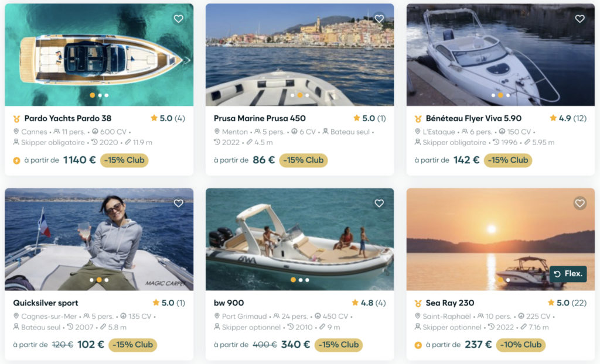Click the Flex. cancellation badge
This screenshot has width=600, height=364.
(x=568, y=274)
